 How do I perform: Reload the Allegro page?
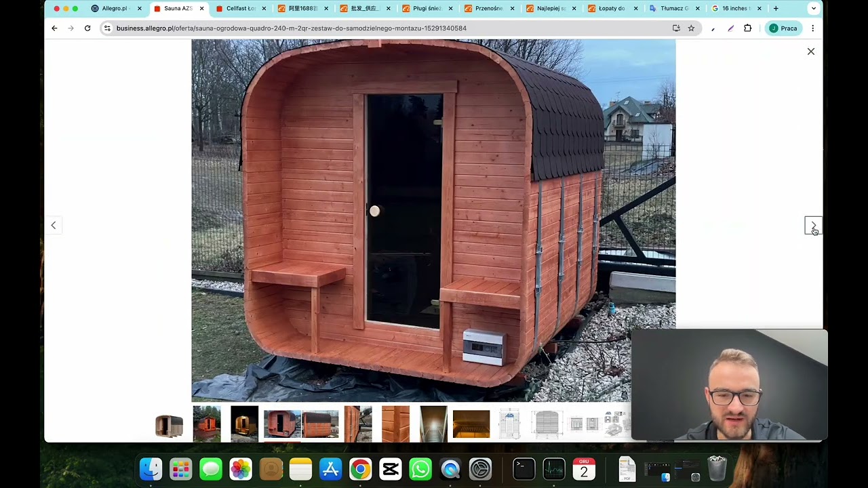point(87,28)
